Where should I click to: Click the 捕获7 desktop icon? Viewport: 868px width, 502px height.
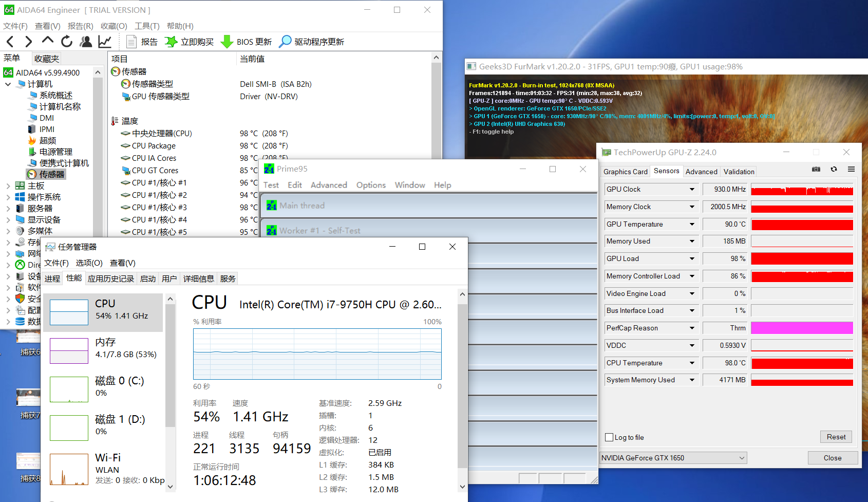(x=29, y=404)
